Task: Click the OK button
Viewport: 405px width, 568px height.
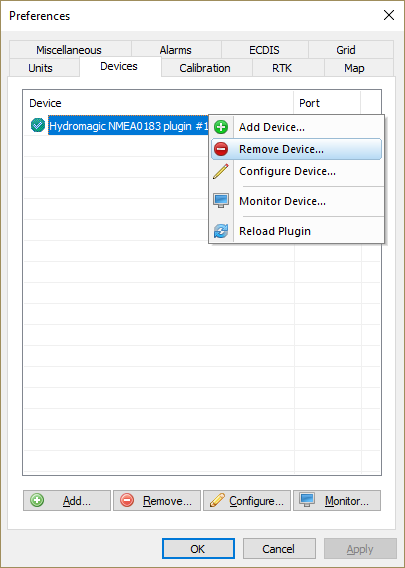Action: 198,549
